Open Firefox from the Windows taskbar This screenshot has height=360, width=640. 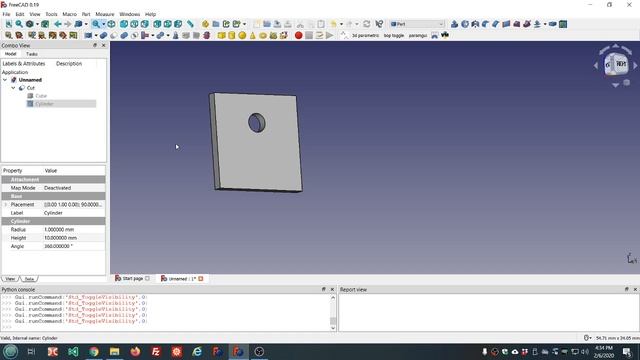[x=135, y=351]
